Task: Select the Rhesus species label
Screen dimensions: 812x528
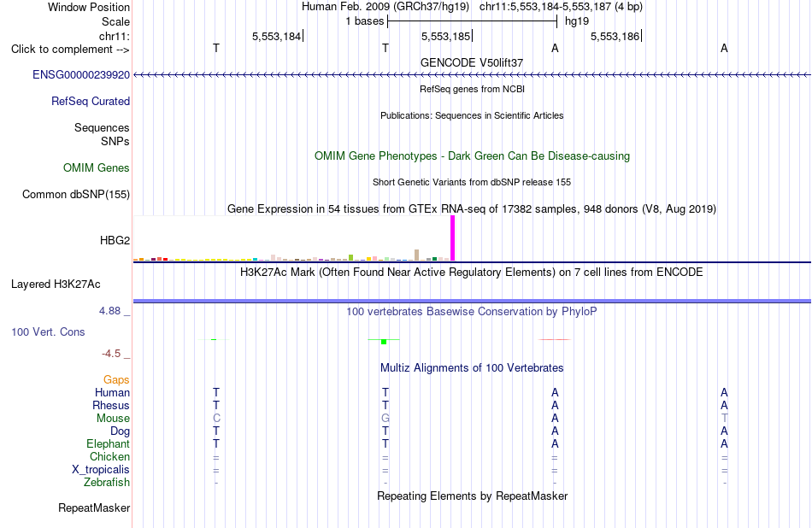Action: [111, 406]
